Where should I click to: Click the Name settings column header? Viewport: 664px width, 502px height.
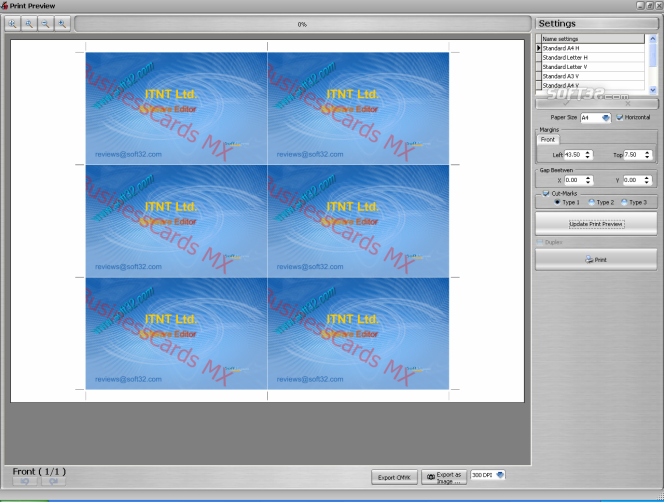pos(593,39)
